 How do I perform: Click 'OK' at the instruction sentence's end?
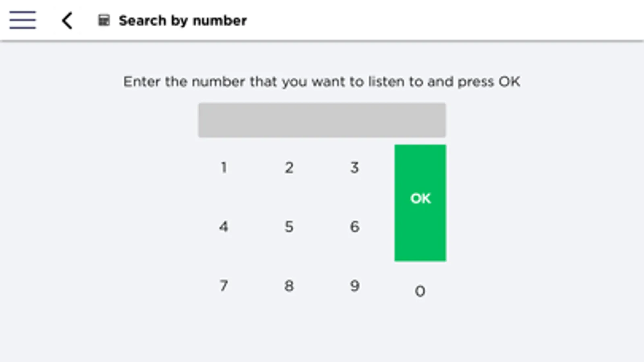pos(509,82)
